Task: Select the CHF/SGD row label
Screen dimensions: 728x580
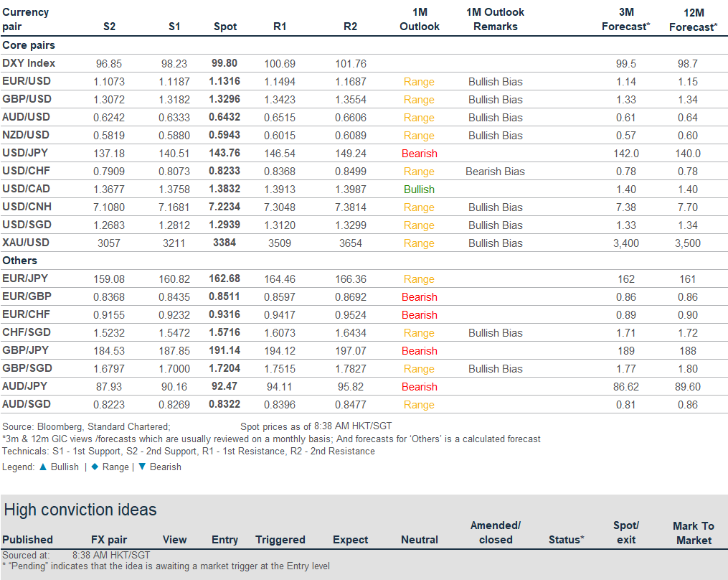Action: pos(27,332)
